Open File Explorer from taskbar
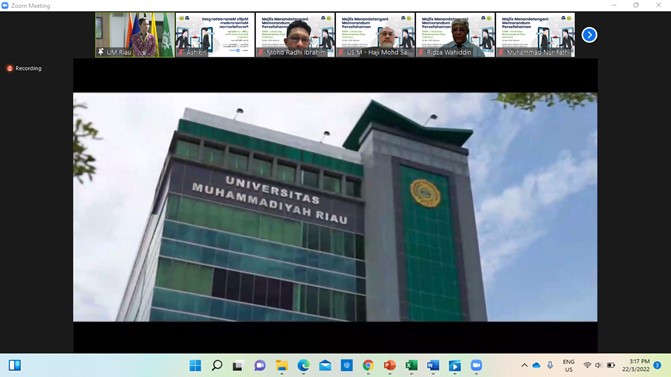671x377 pixels. tap(282, 365)
